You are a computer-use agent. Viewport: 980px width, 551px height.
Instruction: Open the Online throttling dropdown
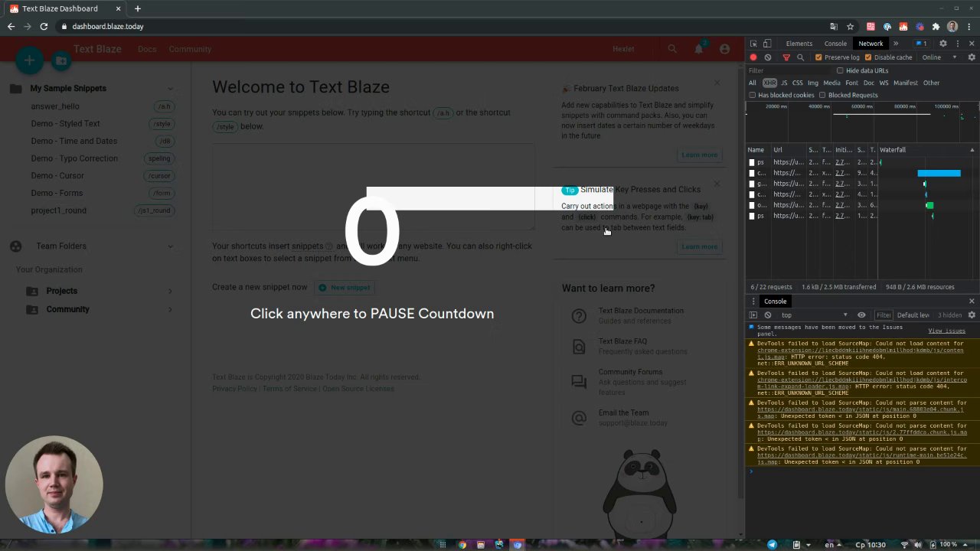point(939,57)
